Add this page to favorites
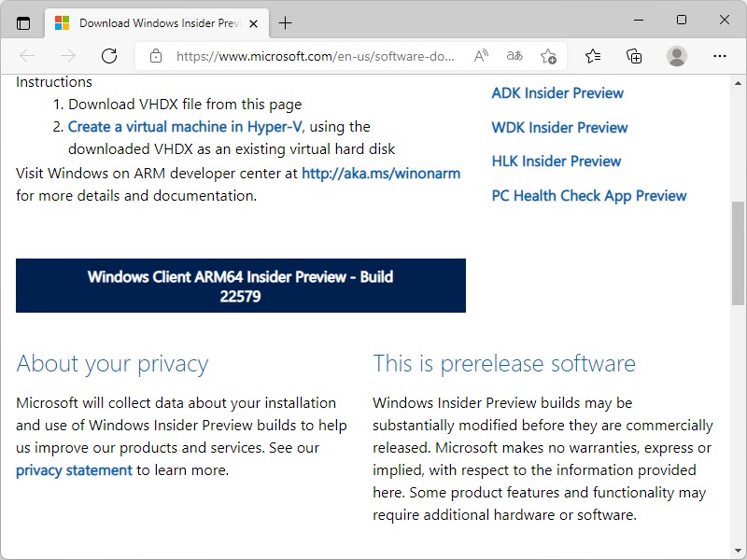 pyautogui.click(x=548, y=56)
